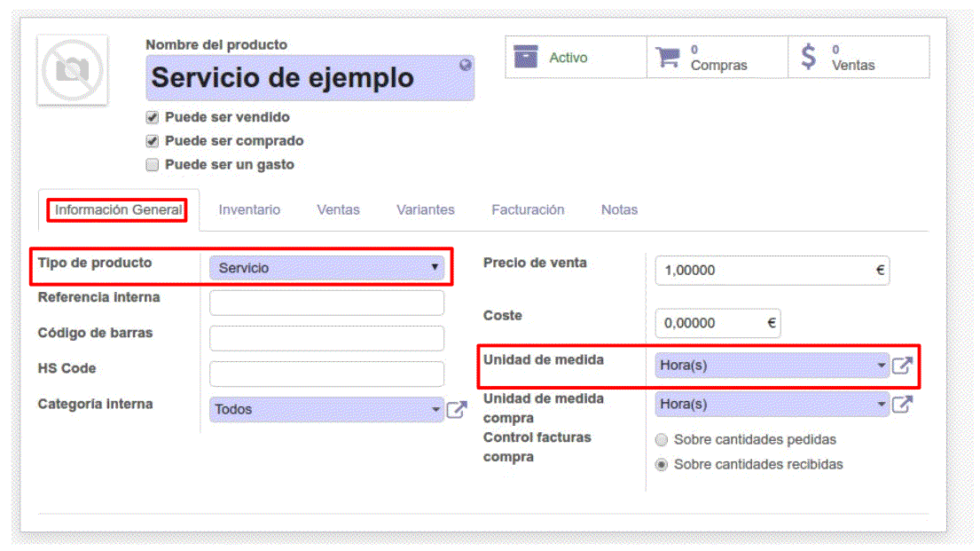Open the Facturación tab
Viewport: 980px width, 551px height.
528,210
